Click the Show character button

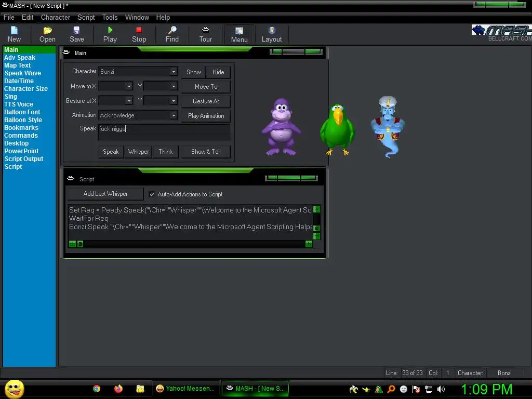click(193, 72)
